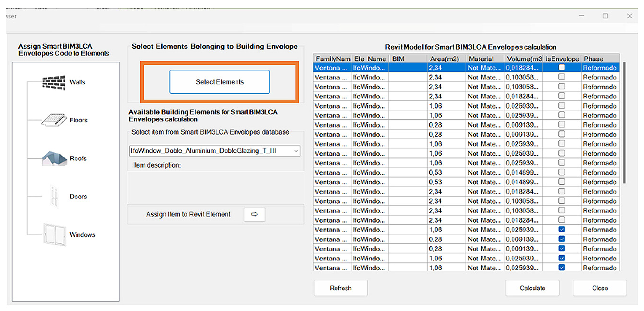Click dropdown chevron of Envelopes database combo
644x311 pixels.
296,151
